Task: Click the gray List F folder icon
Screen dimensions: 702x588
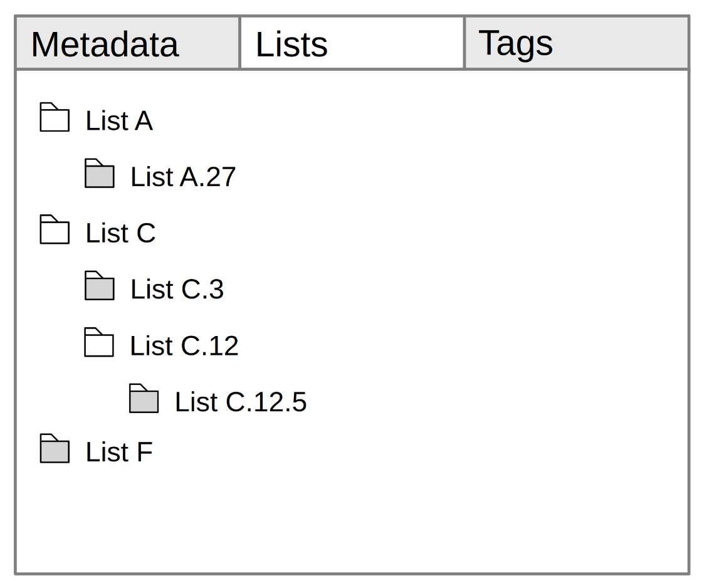Action: [55, 449]
